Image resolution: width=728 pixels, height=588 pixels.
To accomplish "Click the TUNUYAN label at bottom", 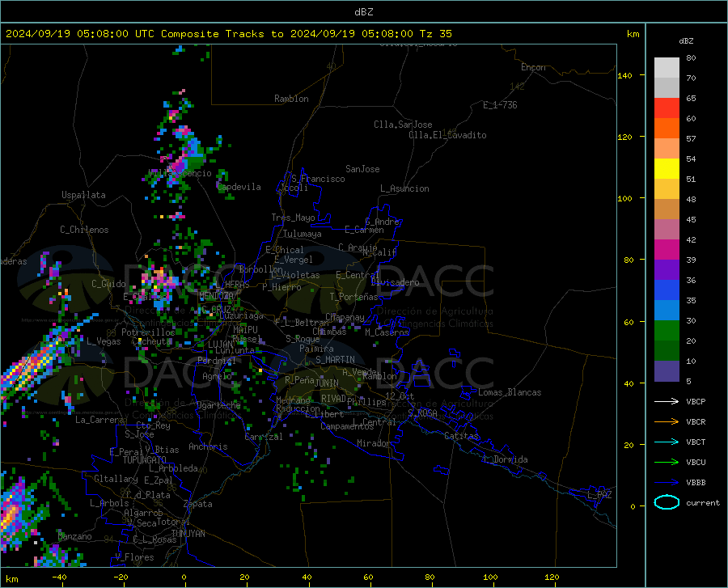I will tap(188, 534).
